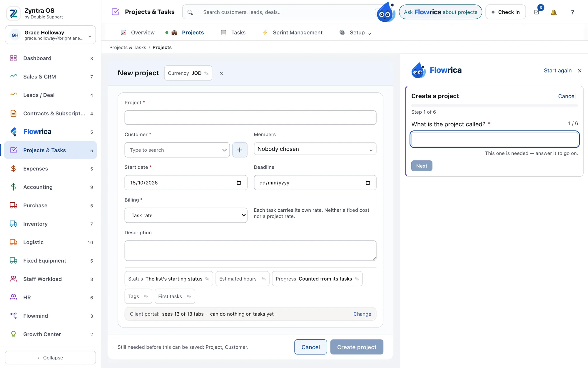Click the Change link for Client portal

pos(362,314)
